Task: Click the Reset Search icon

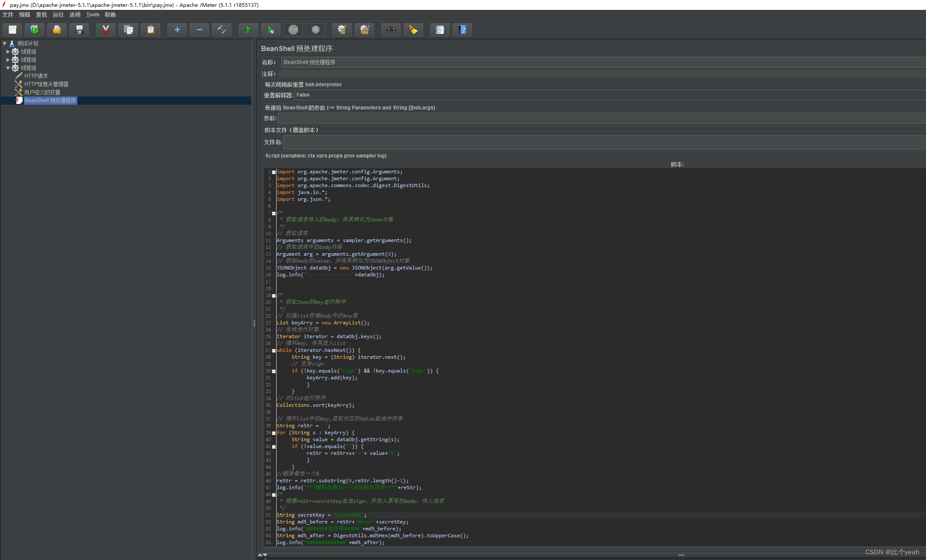Action: pyautogui.click(x=413, y=30)
